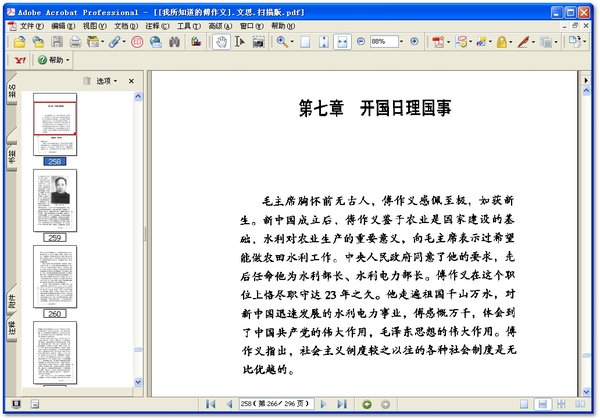600x420 pixels.
Task: Select the text Select tool
Action: point(240,42)
